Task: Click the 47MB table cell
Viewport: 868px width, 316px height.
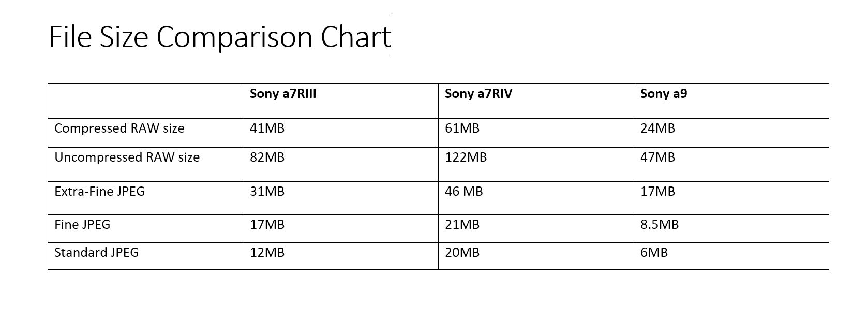Action: pyautogui.click(x=731, y=164)
